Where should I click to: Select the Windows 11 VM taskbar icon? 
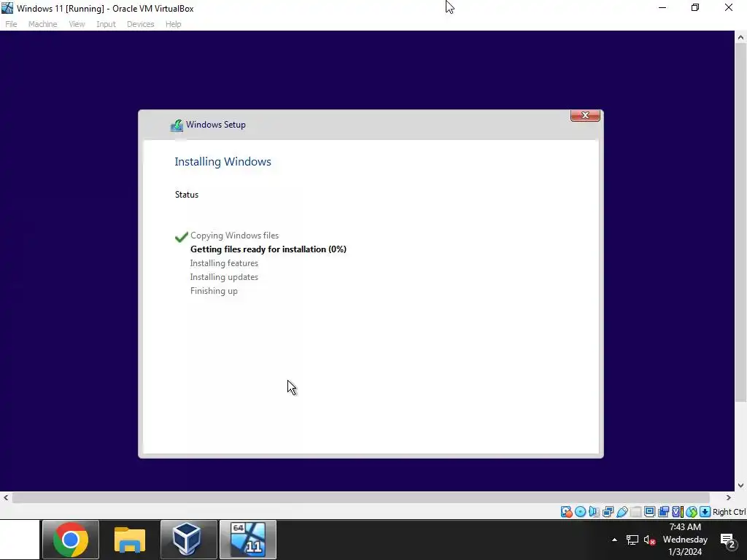click(248, 540)
